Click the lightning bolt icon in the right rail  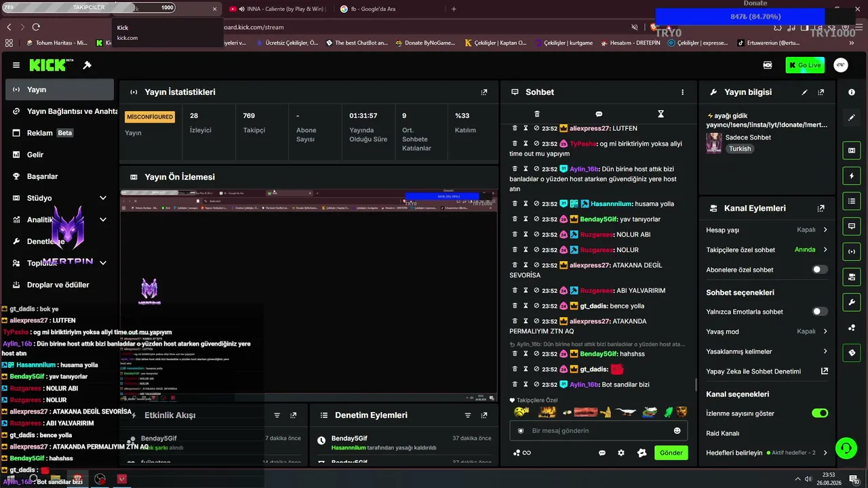(x=852, y=176)
